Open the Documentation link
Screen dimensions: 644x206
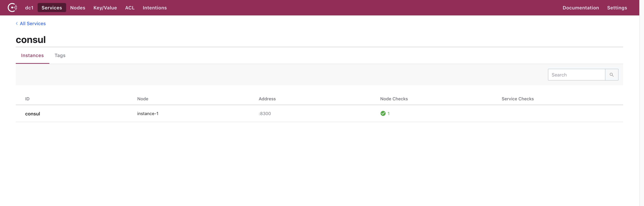(581, 8)
